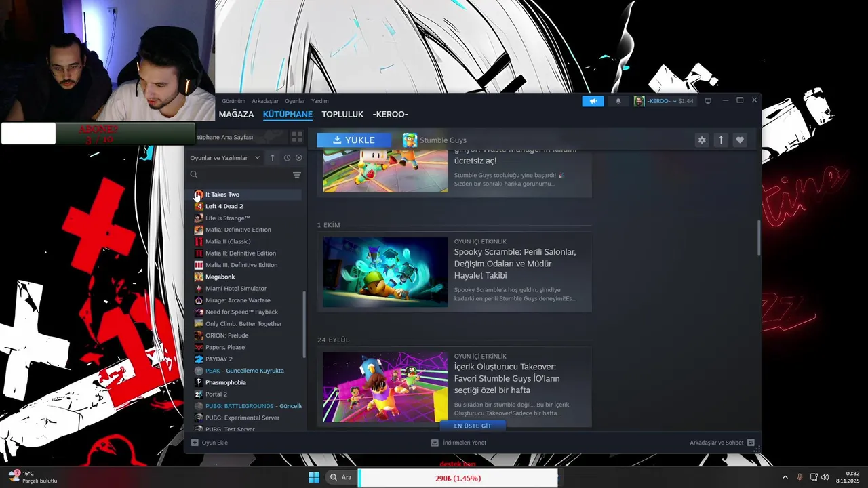
Task: Show hidden system tray icons
Action: [785, 477]
